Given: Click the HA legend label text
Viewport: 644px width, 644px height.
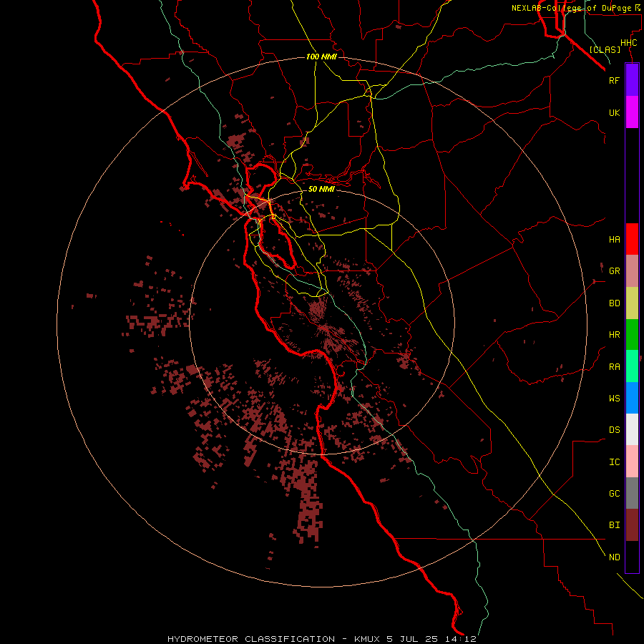Looking at the screenshot, I should (614, 240).
